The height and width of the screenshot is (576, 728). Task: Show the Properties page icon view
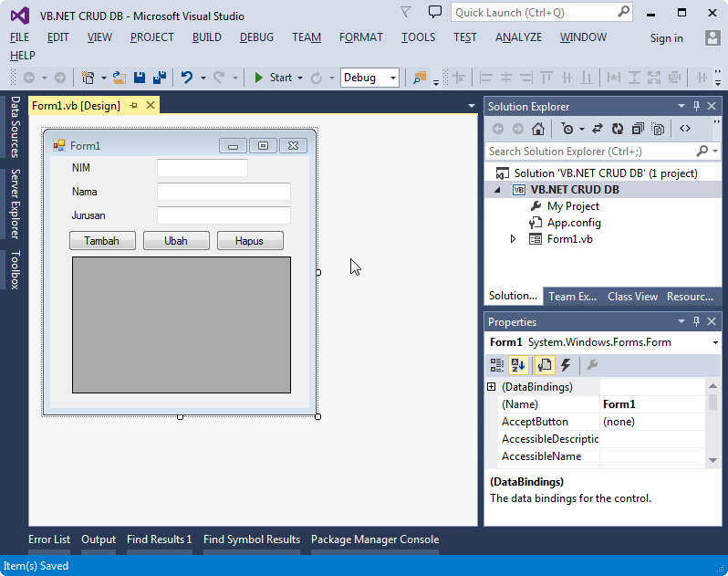click(545, 365)
